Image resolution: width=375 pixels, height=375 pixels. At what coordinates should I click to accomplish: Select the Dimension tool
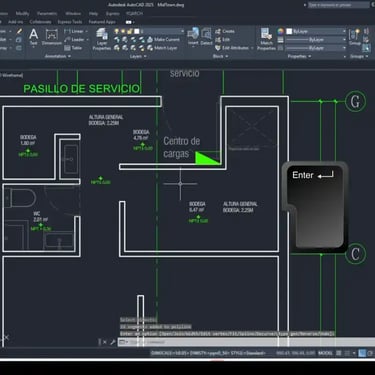click(51, 37)
